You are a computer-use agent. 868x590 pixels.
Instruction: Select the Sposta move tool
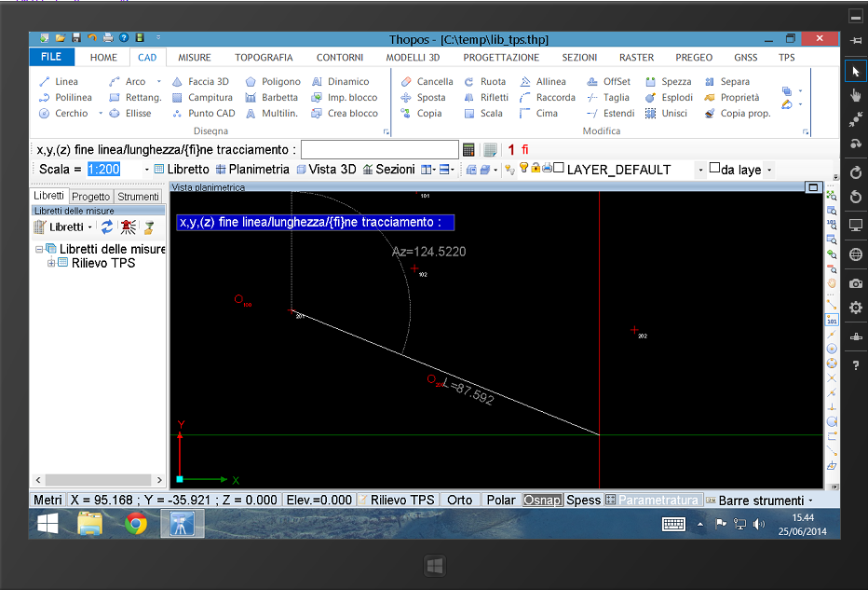[x=423, y=98]
